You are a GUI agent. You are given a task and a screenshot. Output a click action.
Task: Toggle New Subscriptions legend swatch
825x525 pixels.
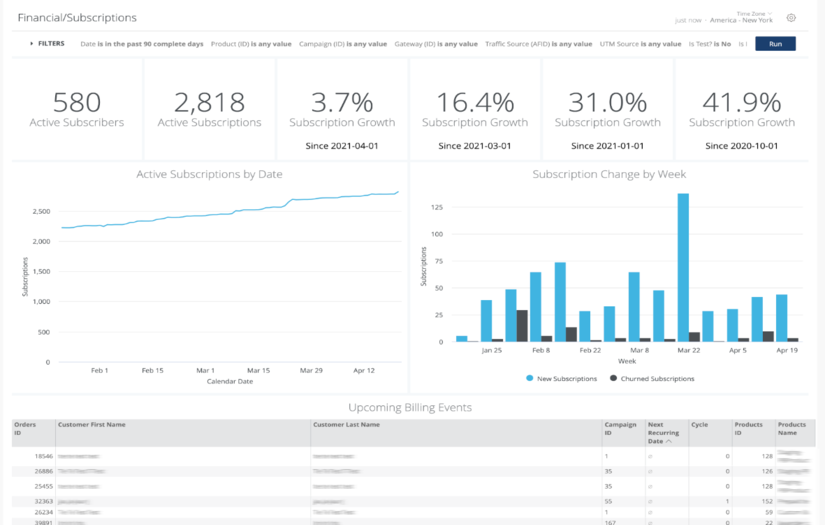tap(530, 379)
